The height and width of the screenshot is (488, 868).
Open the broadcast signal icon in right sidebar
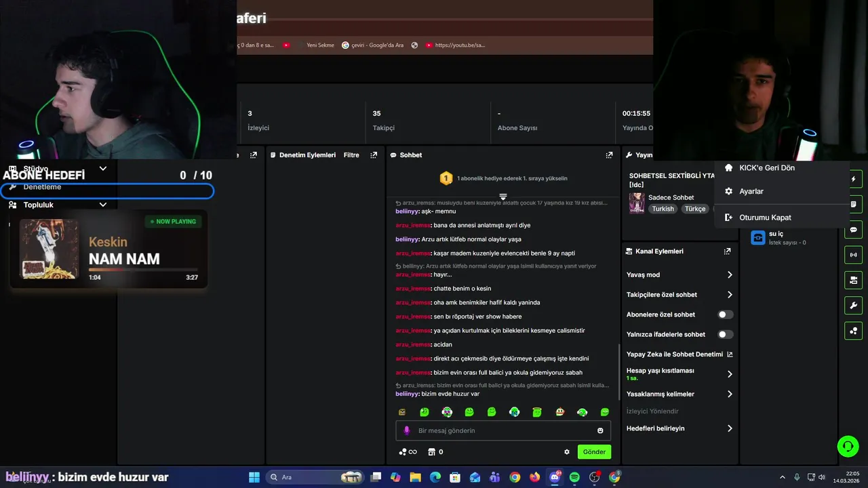click(x=853, y=255)
